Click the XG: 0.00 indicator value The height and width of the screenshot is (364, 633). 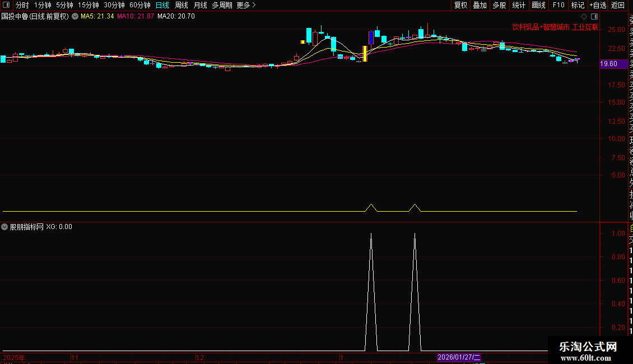click(x=59, y=227)
